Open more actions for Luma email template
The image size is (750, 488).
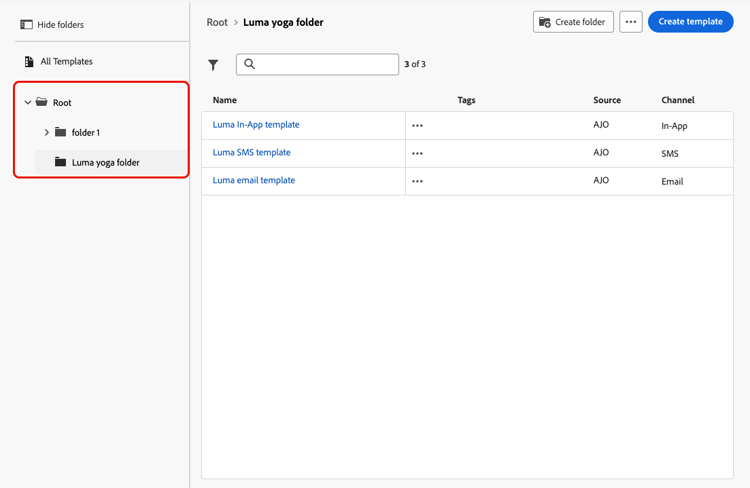coord(417,181)
